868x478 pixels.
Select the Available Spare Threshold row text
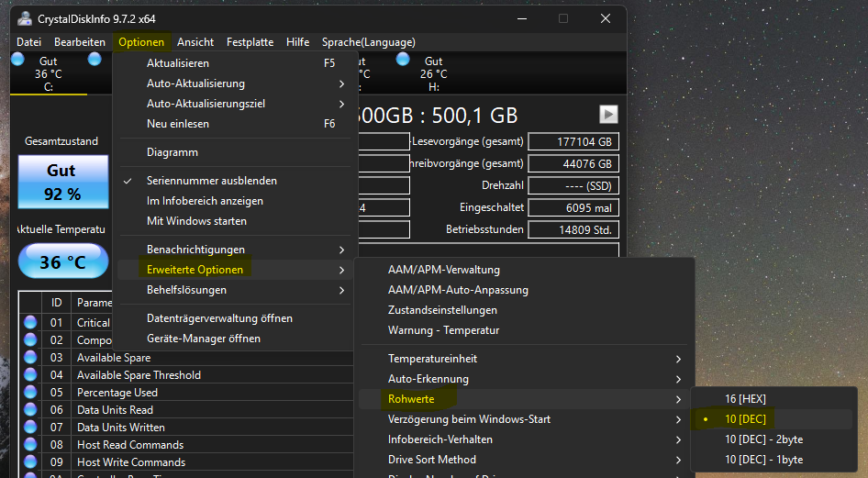pyautogui.click(x=139, y=375)
